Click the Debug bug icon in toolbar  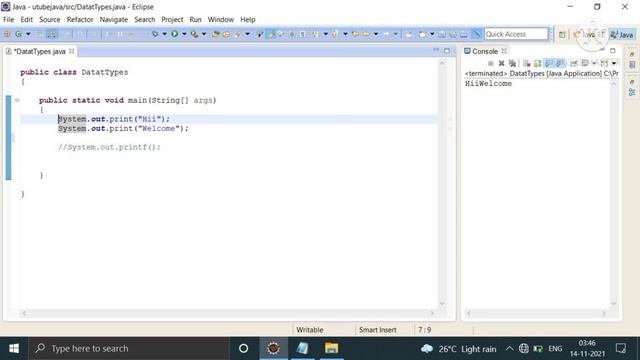coord(155,34)
